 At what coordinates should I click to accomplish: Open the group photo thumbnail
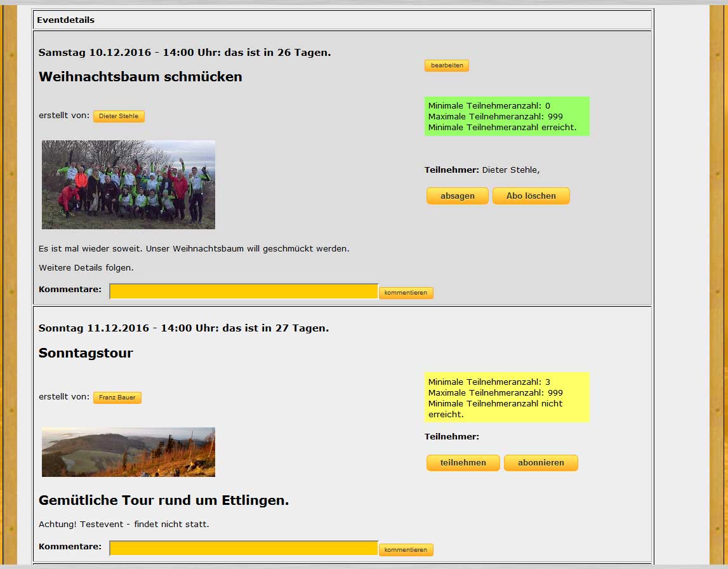(x=129, y=184)
